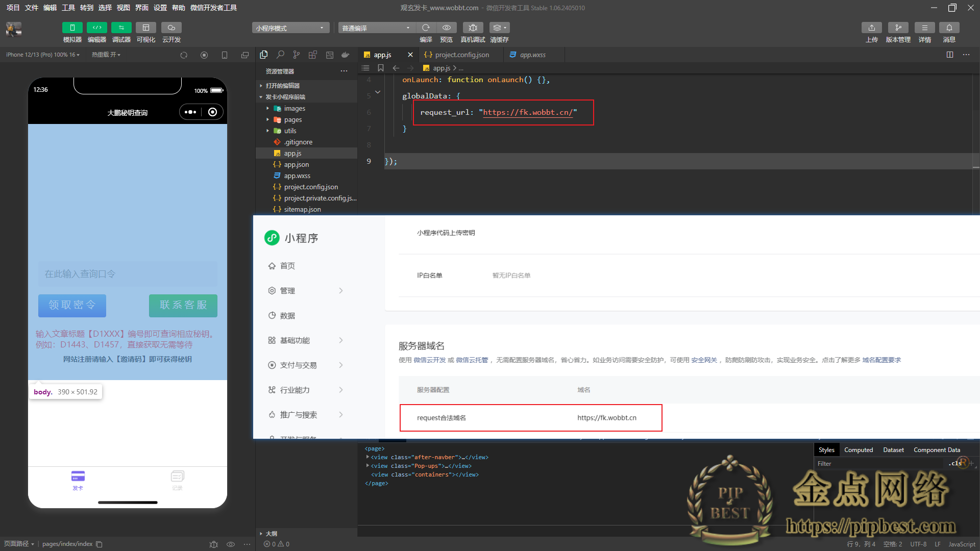Open the 普通编译 compile mode dropdown
980x551 pixels.
coord(376,28)
